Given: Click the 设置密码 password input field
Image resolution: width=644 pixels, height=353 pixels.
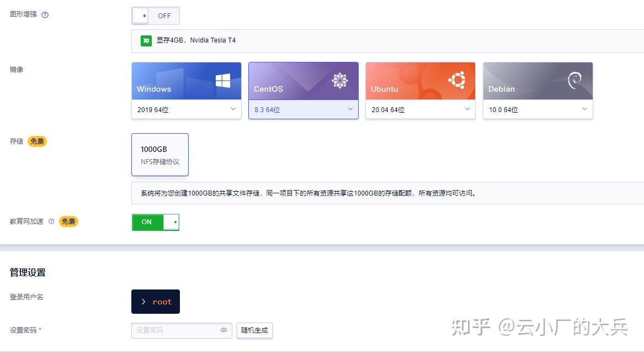Looking at the screenshot, I should click(177, 330).
